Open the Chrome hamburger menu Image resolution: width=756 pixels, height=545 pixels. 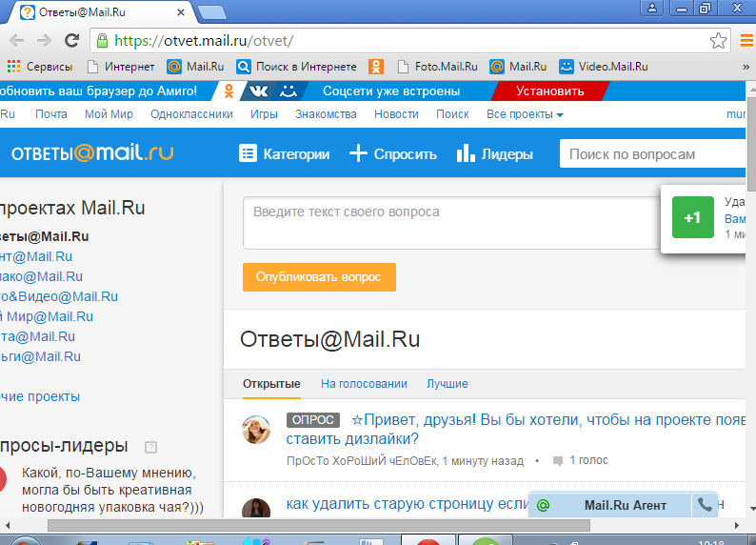[746, 41]
